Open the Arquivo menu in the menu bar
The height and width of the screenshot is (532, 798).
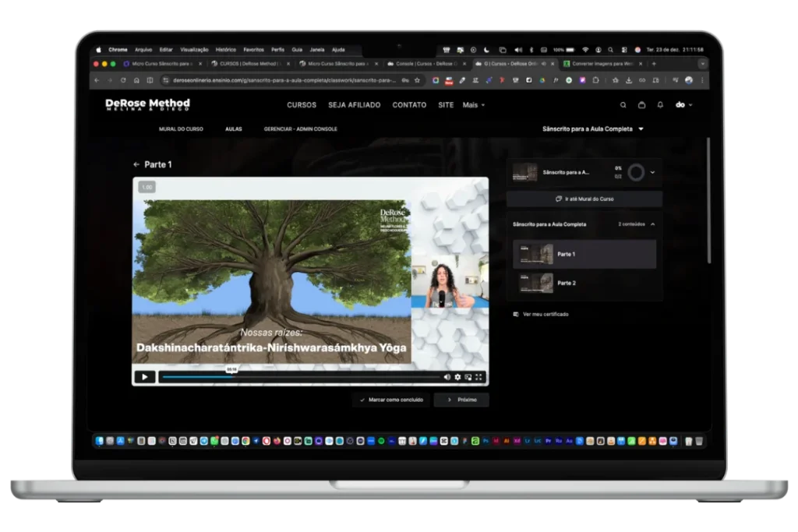(x=143, y=50)
